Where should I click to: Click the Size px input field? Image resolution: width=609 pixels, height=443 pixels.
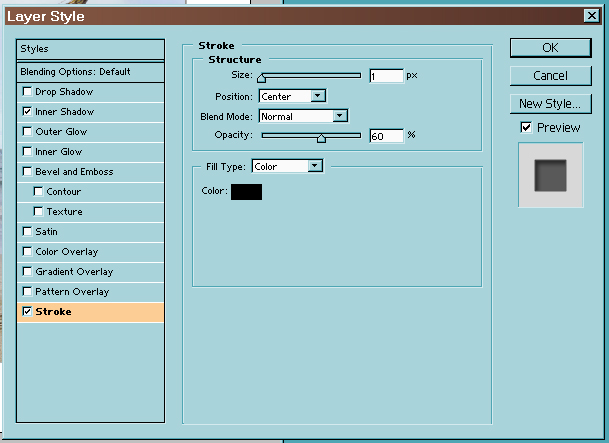(385, 76)
